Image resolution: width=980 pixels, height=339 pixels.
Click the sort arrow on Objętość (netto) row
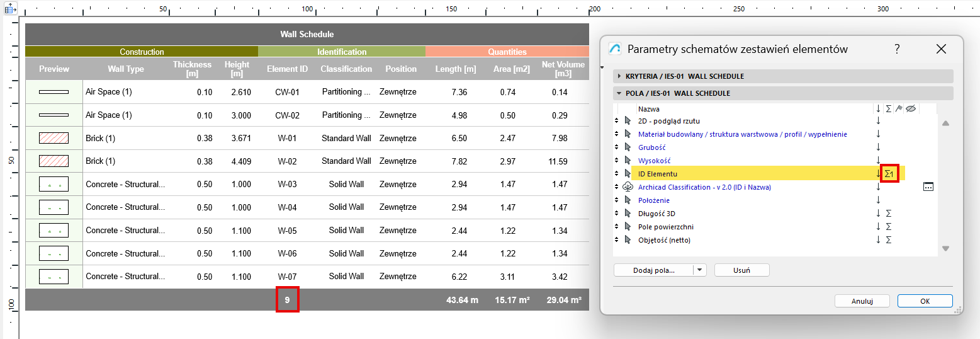pyautogui.click(x=878, y=240)
